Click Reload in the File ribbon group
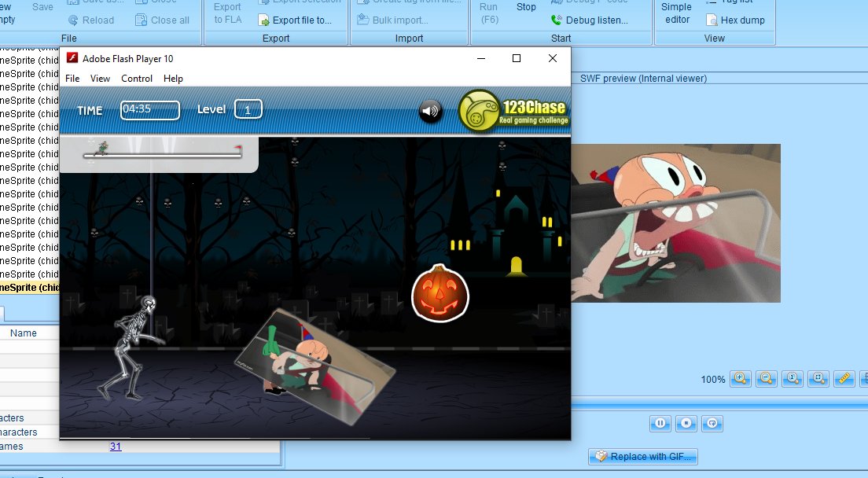 pos(91,20)
